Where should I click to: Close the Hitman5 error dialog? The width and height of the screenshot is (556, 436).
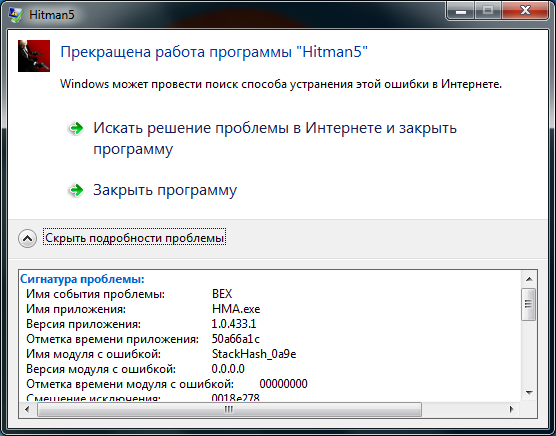(525, 11)
